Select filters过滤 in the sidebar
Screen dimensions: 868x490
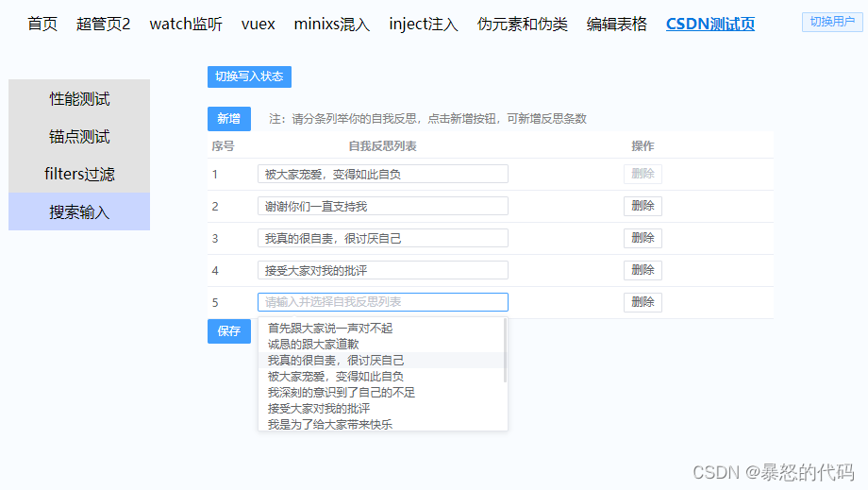tap(79, 174)
